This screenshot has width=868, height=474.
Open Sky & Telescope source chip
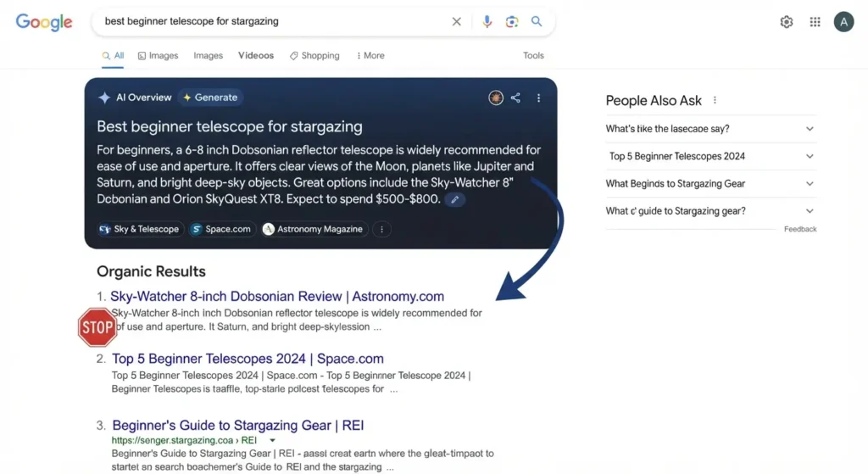[x=139, y=229]
